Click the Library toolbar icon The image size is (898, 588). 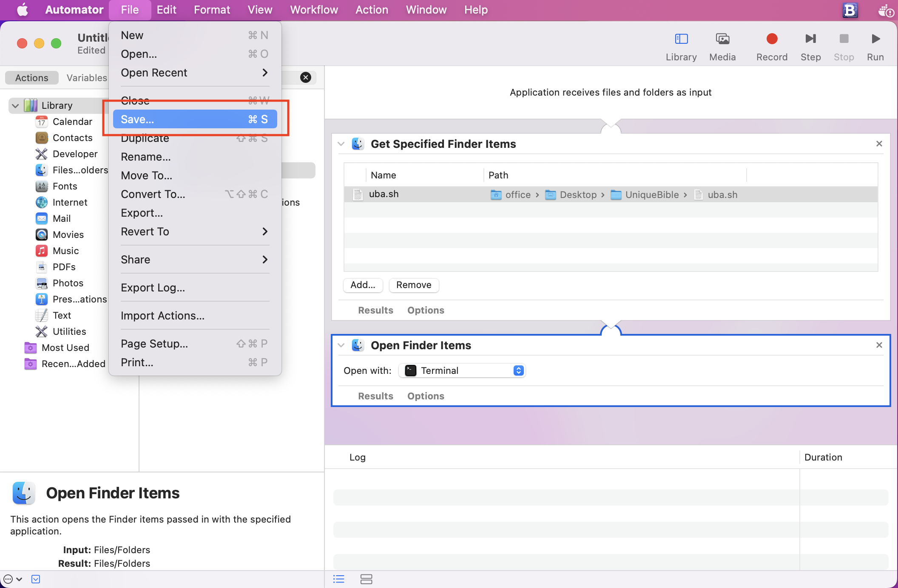(681, 39)
